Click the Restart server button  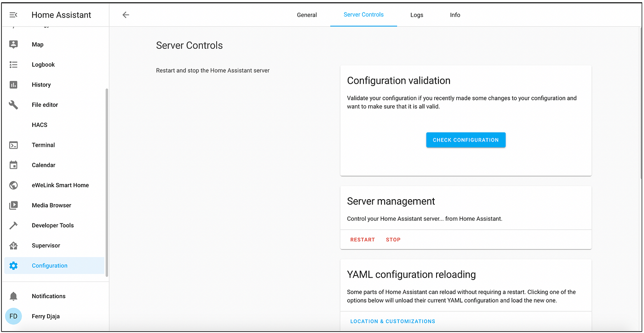pos(362,240)
